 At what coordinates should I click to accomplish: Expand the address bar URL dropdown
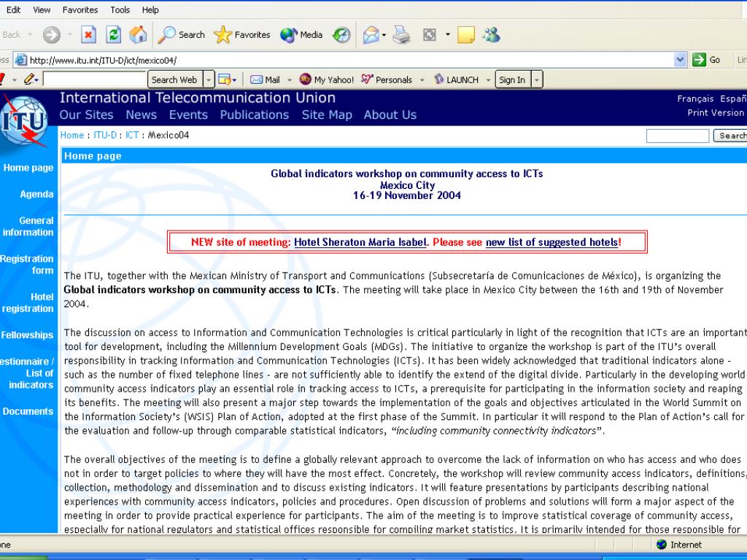(x=681, y=60)
